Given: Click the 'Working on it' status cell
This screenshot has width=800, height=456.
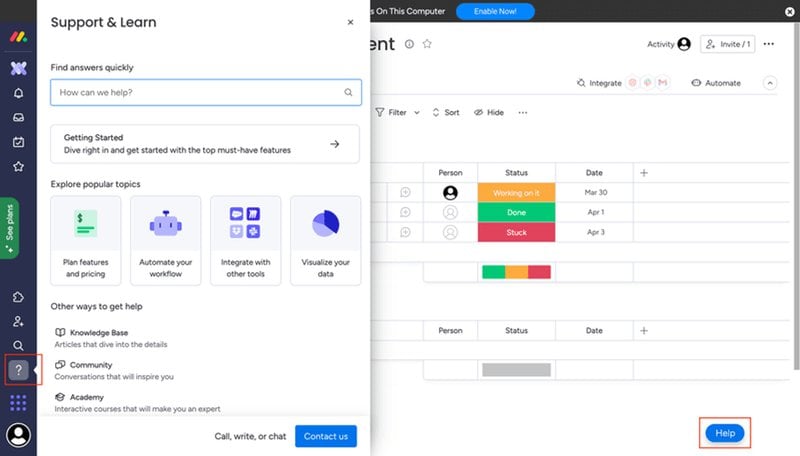Looking at the screenshot, I should [x=516, y=193].
